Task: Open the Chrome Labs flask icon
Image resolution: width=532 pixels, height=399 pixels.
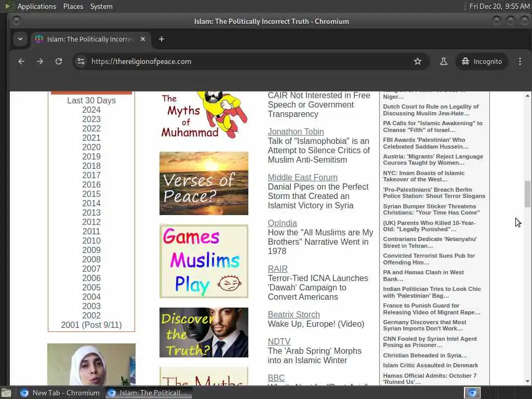Action: [x=444, y=61]
